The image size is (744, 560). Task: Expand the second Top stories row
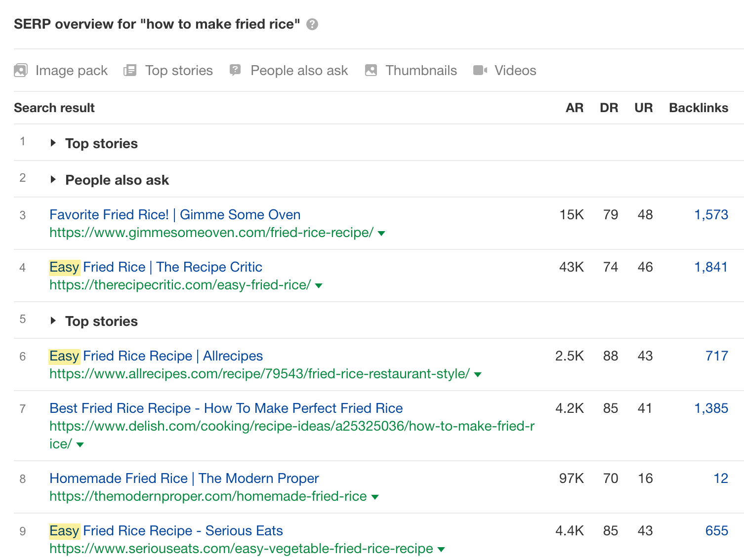click(x=53, y=321)
